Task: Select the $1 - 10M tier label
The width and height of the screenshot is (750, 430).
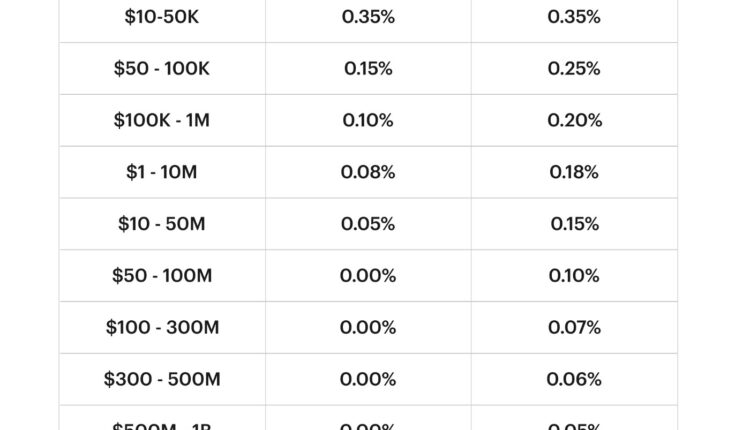Action: [162, 172]
